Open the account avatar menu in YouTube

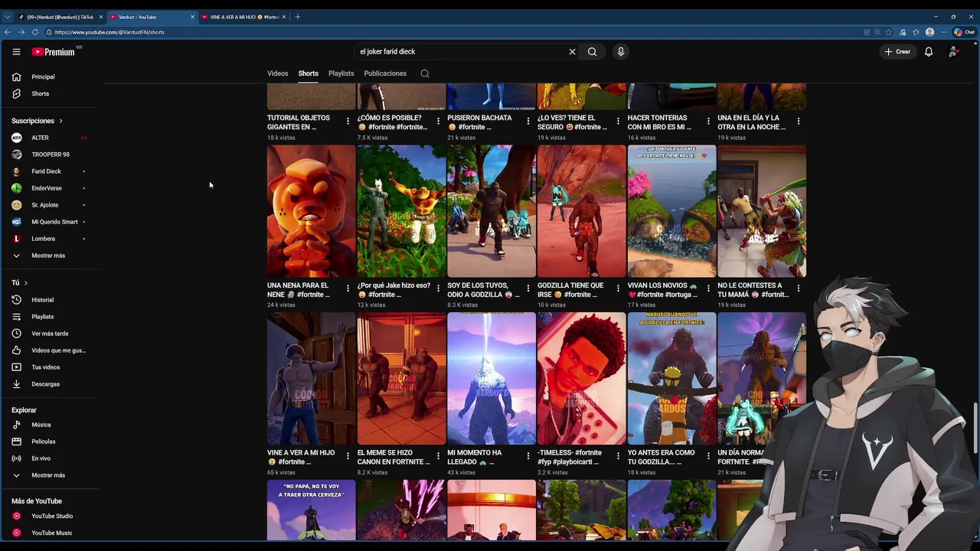(x=954, y=51)
